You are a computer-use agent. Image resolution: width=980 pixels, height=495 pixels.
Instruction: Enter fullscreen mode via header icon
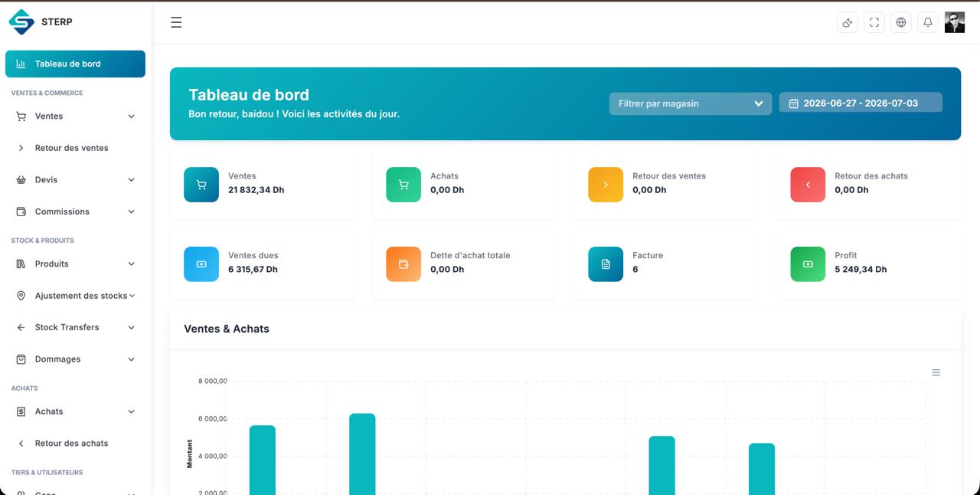(x=874, y=22)
